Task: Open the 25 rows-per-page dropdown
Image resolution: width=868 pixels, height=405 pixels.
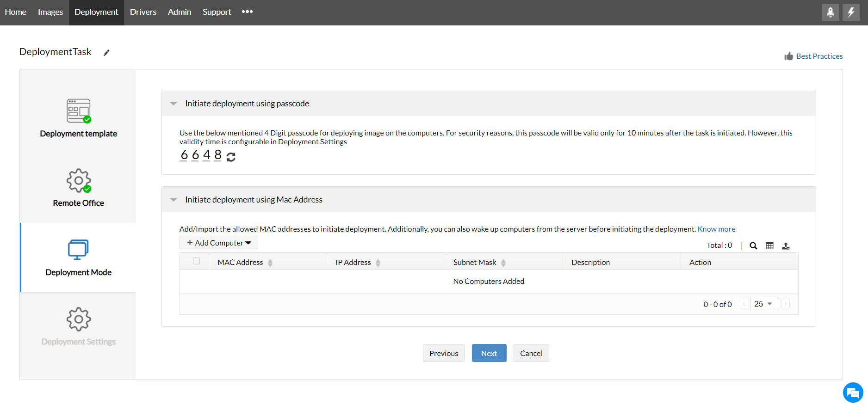Action: (x=764, y=304)
